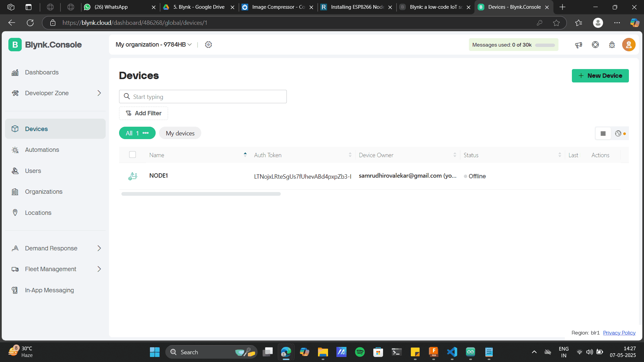Sort by Status column
This screenshot has height=362, width=644.
[x=560, y=155]
